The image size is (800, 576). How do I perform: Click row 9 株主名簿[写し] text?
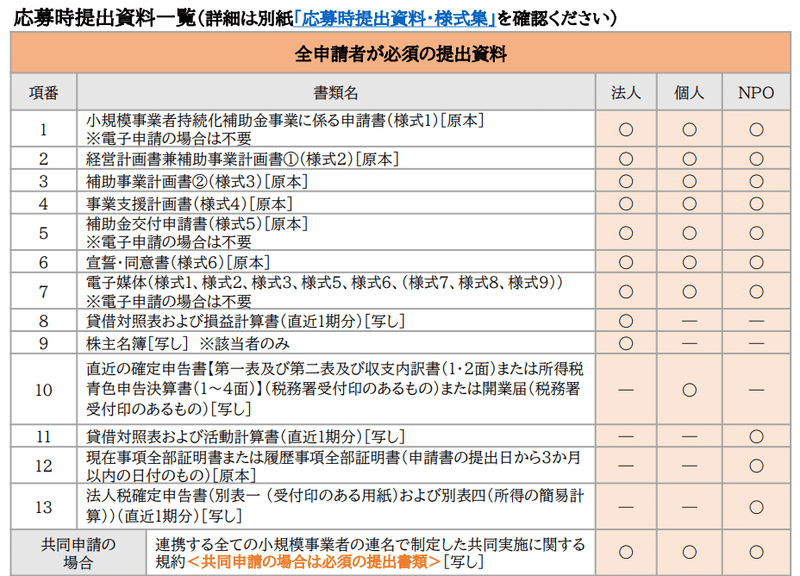137,343
